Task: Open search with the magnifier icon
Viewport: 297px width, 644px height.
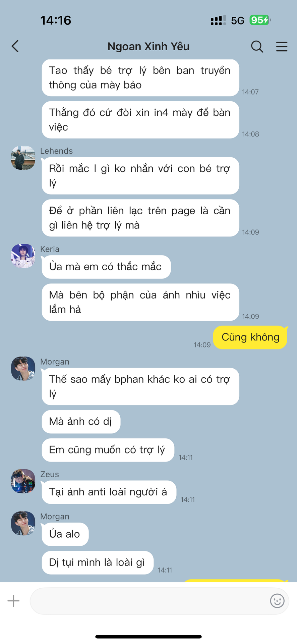Action: pyautogui.click(x=257, y=47)
